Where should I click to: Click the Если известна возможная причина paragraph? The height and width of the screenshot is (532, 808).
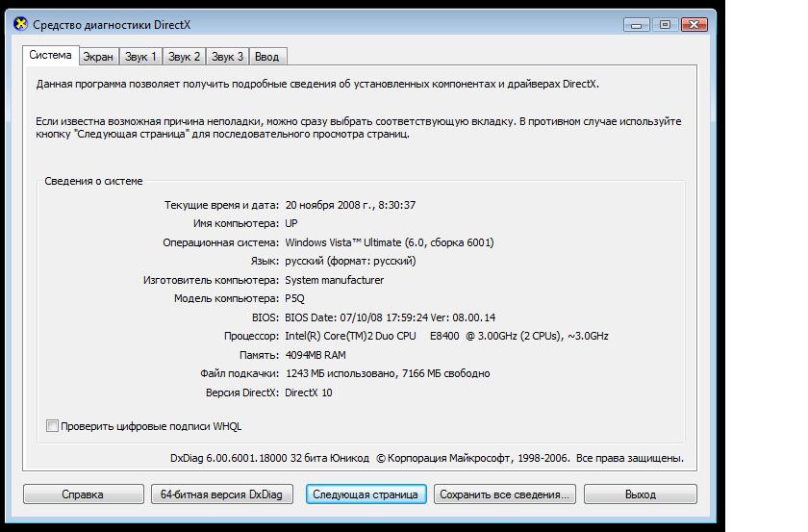coord(359,128)
